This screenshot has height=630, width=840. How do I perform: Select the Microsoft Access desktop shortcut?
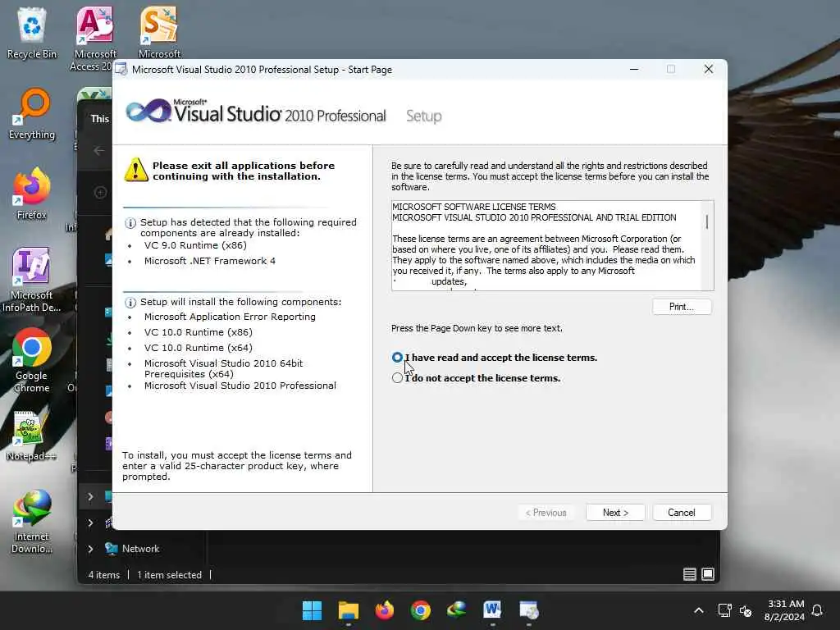(x=95, y=39)
